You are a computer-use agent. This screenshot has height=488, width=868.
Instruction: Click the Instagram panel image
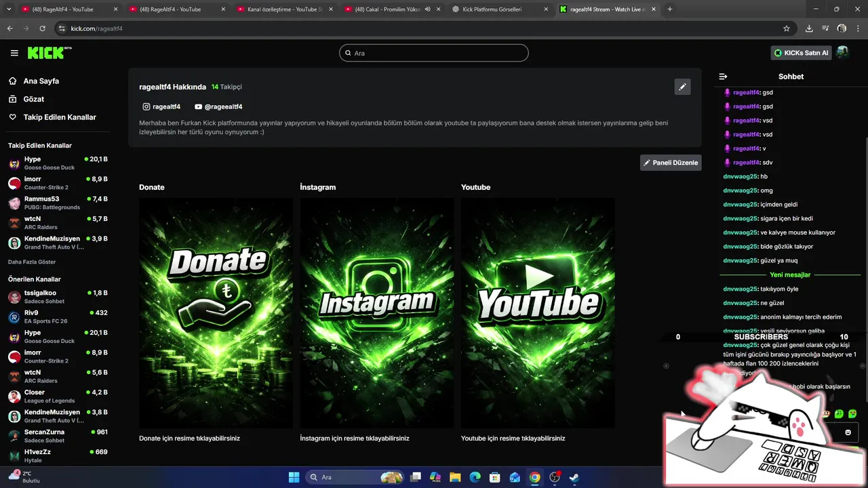click(x=377, y=312)
